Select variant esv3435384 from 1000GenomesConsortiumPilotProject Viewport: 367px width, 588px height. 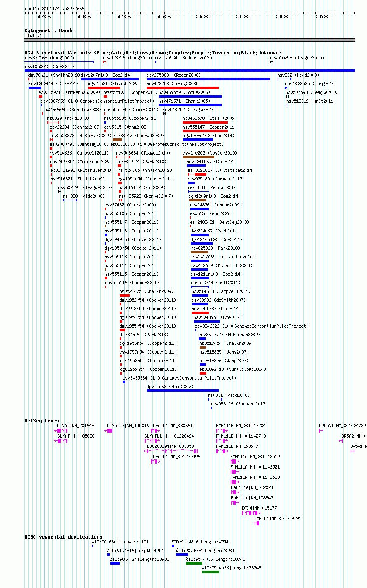[x=179, y=378]
